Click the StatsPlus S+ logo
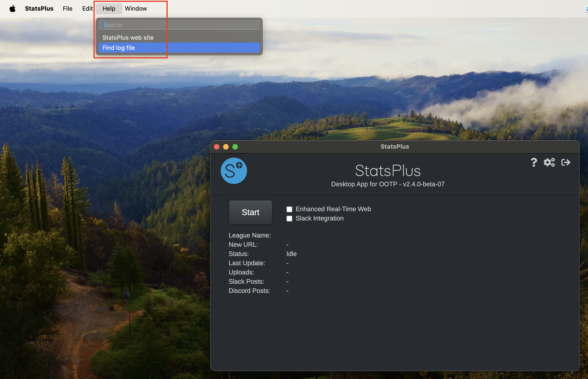This screenshot has height=379, width=588. [x=234, y=171]
